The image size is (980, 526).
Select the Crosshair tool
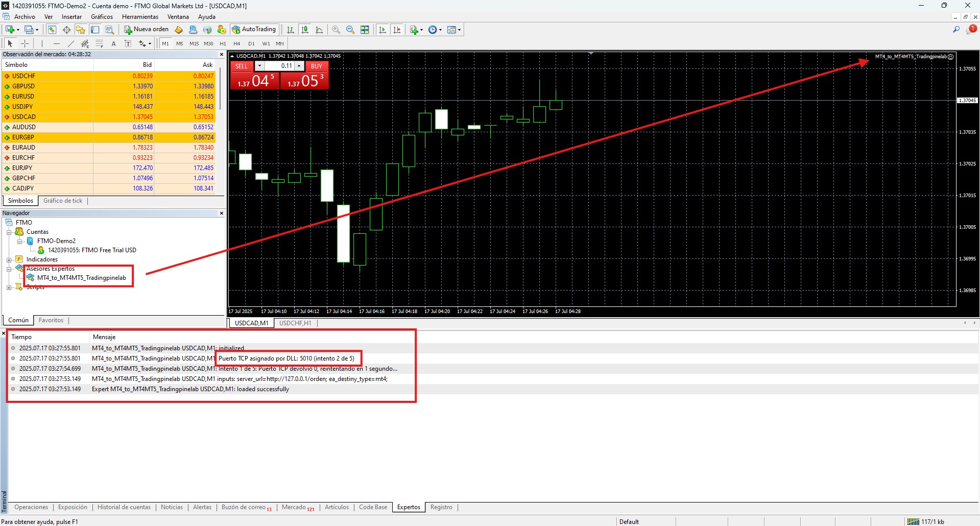tap(25, 43)
